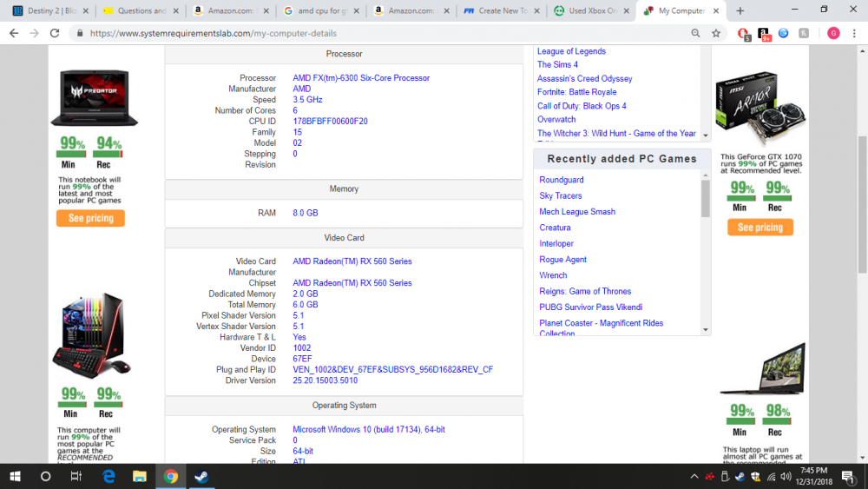Open a new browser tab
868x489 pixels.
click(740, 10)
